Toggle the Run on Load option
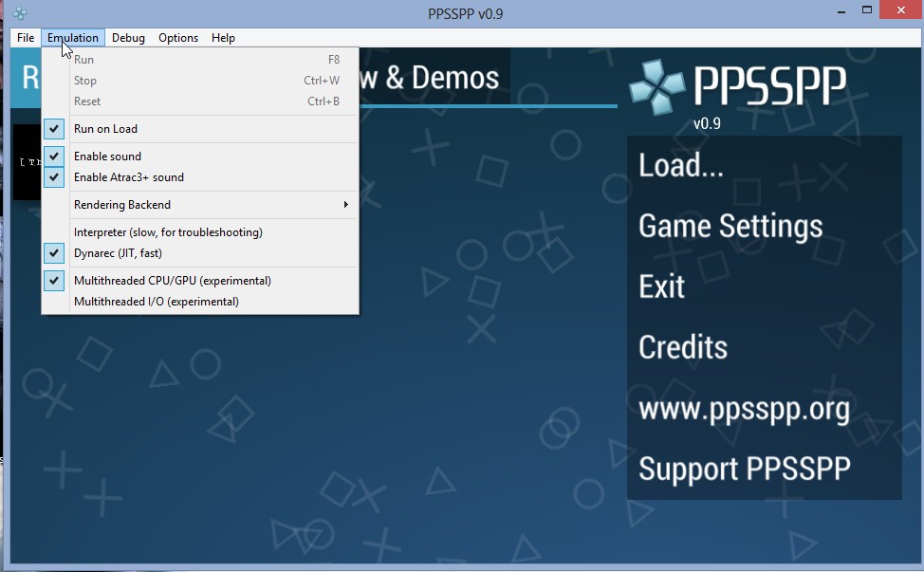Screen dimensions: 924x572 pos(105,129)
